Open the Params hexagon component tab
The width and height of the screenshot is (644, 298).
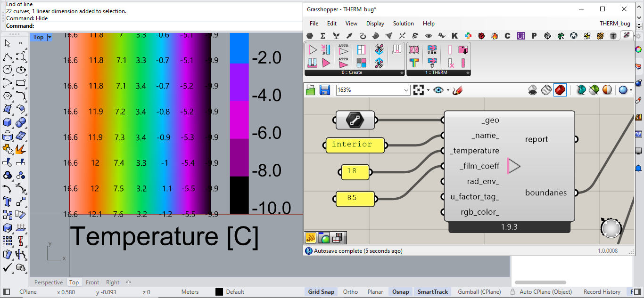click(x=310, y=36)
